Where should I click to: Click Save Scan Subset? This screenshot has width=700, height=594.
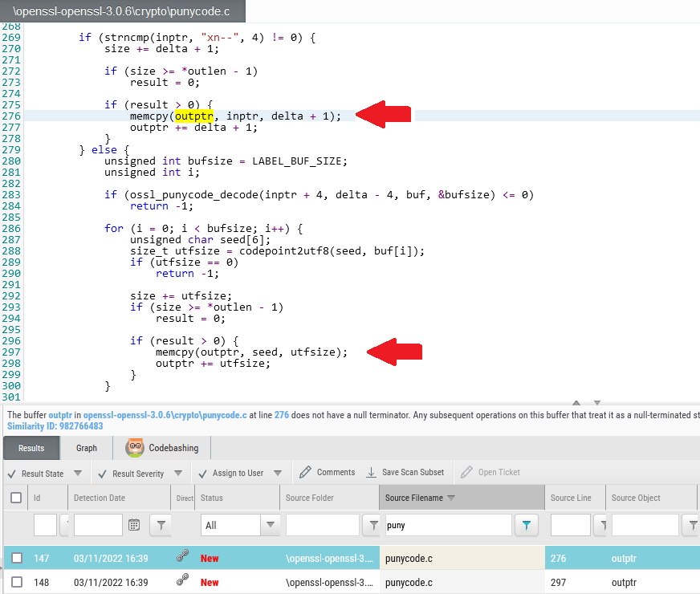pyautogui.click(x=405, y=472)
